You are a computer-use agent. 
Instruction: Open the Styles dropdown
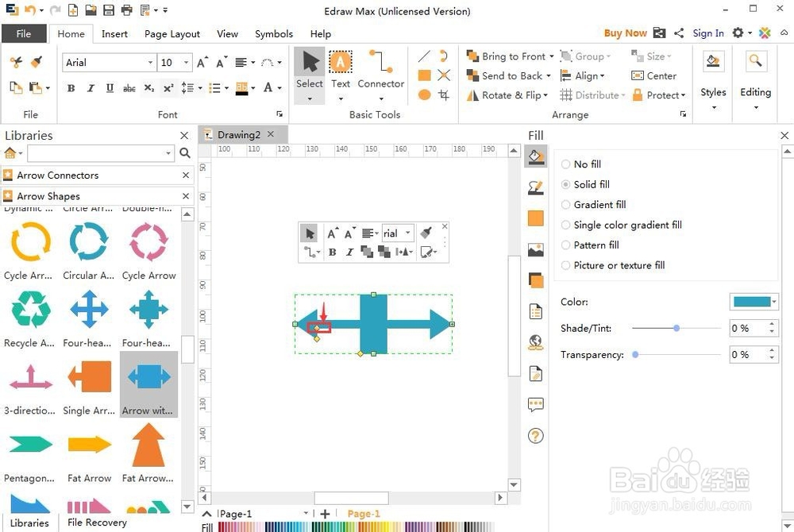pos(713,82)
